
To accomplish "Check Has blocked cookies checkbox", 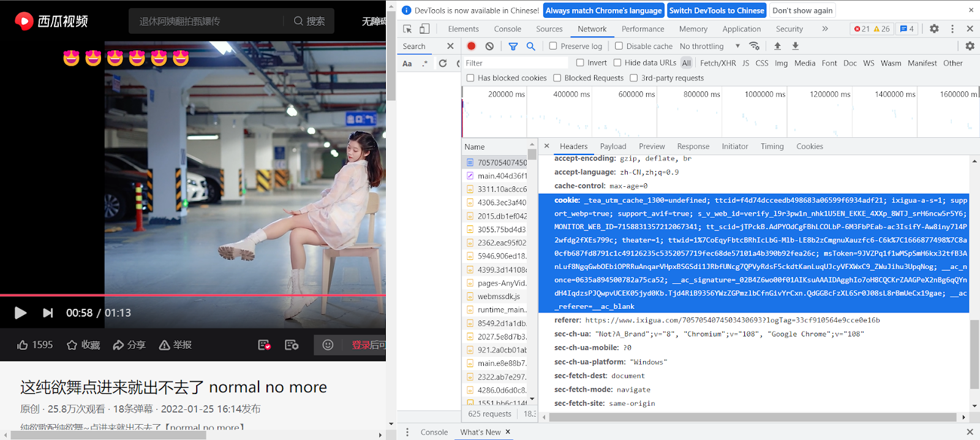I will click(x=470, y=78).
